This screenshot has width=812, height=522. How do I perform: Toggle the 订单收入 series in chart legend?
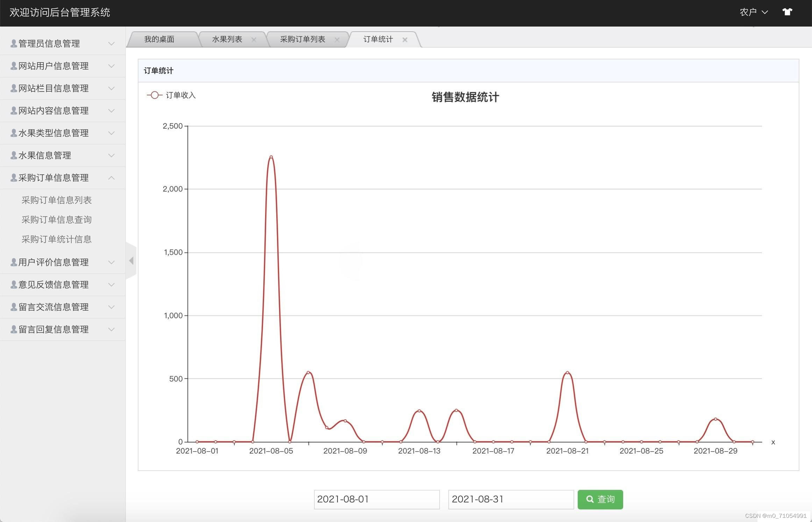171,95
